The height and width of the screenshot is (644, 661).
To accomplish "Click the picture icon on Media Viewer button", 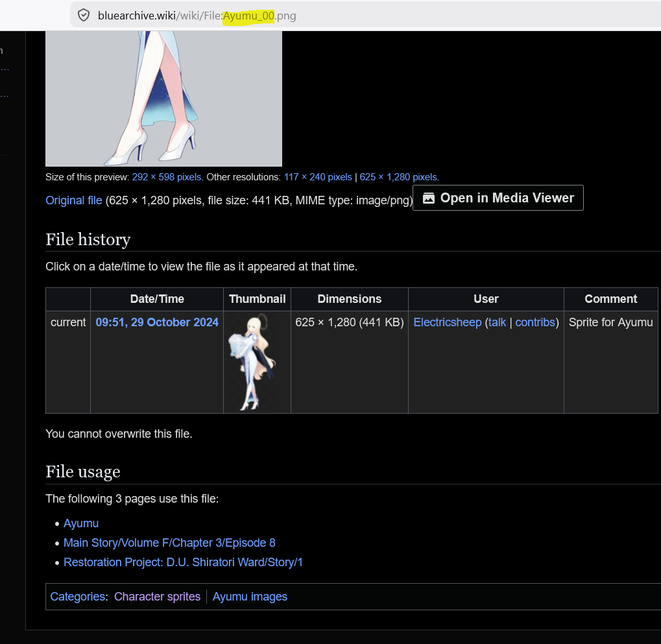I will [x=429, y=198].
